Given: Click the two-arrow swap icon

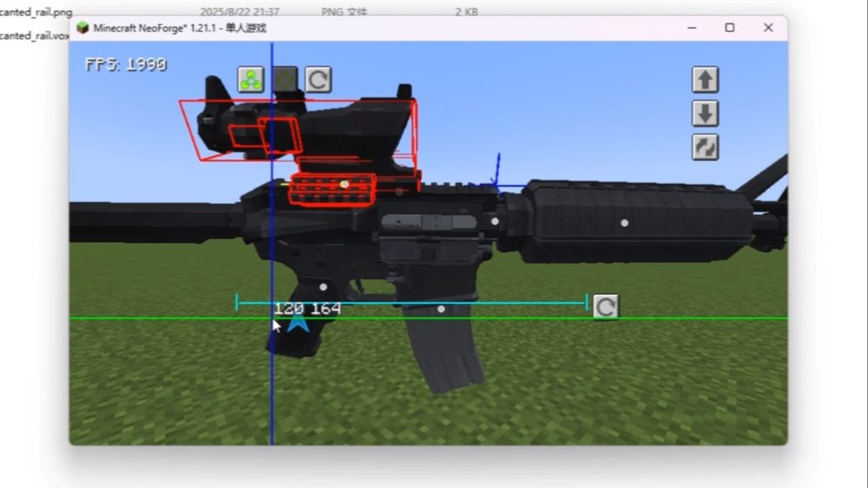Looking at the screenshot, I should [x=705, y=147].
